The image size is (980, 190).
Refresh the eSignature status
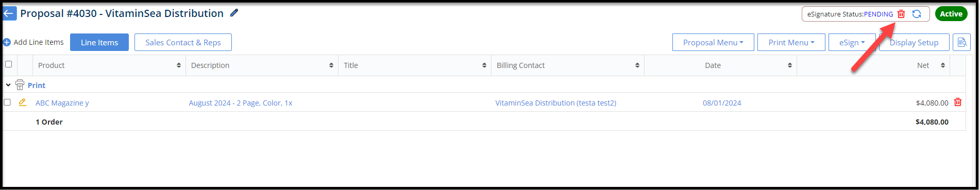click(x=917, y=14)
